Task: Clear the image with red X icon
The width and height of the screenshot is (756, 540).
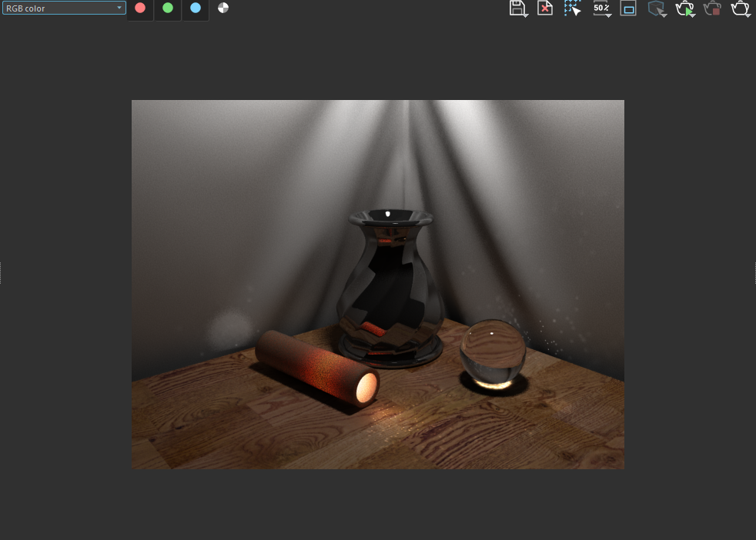Action: 545,8
